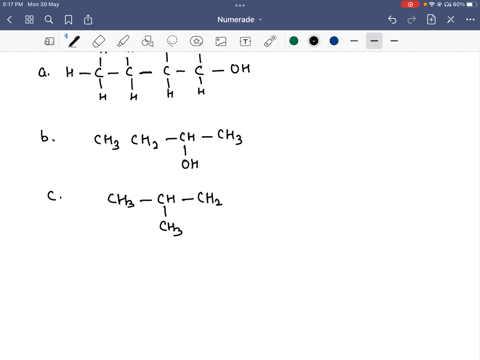This screenshot has width=480, height=360.
Task: Choose the green pen color
Action: coord(294,41)
